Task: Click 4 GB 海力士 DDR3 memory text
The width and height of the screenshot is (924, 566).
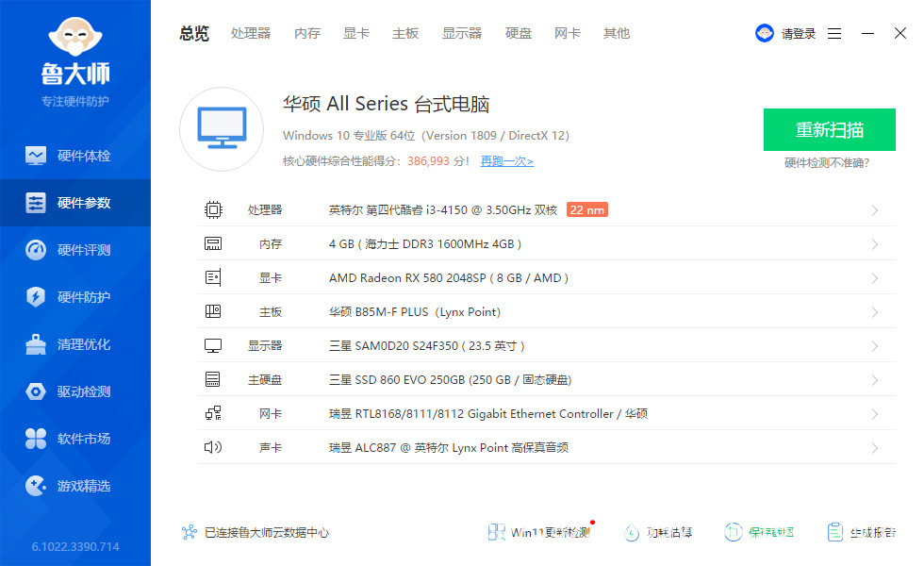Action: click(425, 244)
